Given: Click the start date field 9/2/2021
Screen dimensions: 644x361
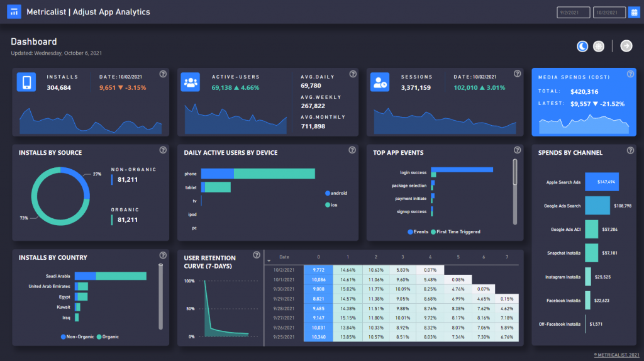Looking at the screenshot, I should [573, 12].
